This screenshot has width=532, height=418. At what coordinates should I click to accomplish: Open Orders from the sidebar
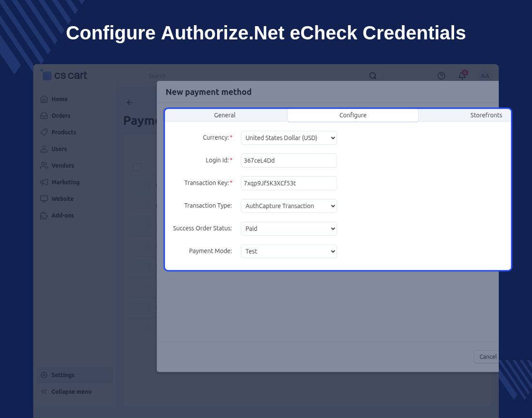pyautogui.click(x=61, y=116)
